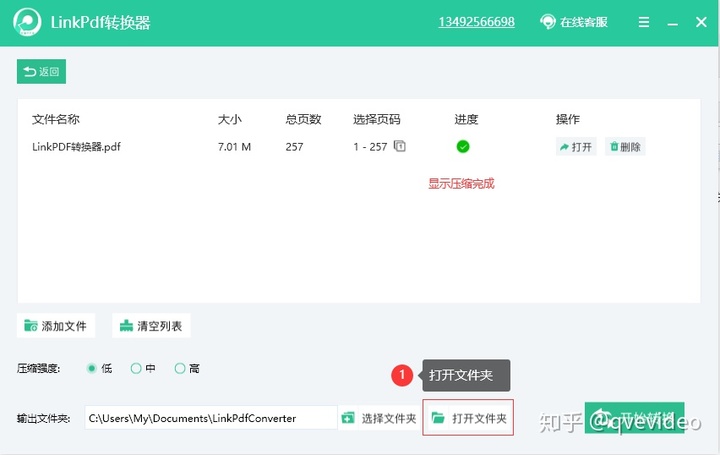The width and height of the screenshot is (720, 455).
Task: Click the 选择页码 column header
Action: tap(377, 119)
